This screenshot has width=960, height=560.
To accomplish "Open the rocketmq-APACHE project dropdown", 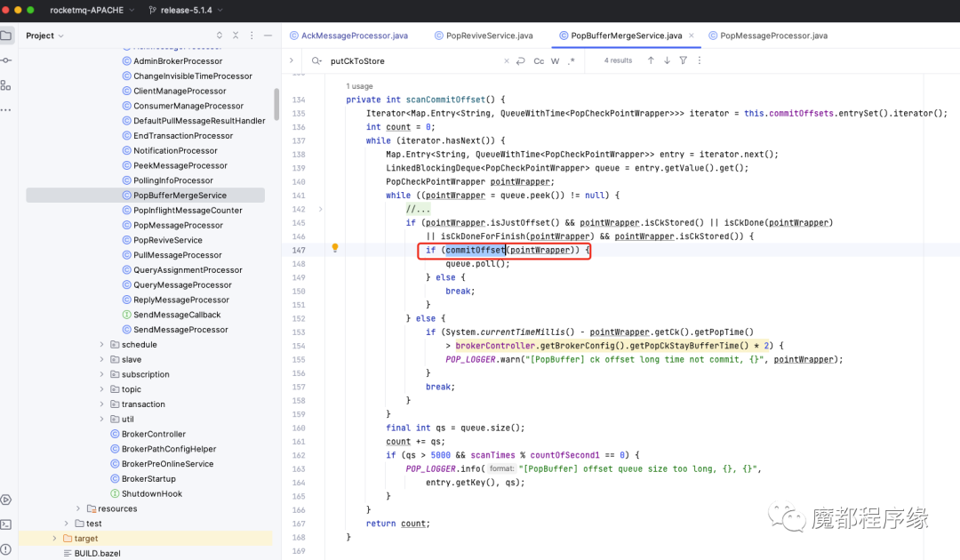I will [x=92, y=10].
